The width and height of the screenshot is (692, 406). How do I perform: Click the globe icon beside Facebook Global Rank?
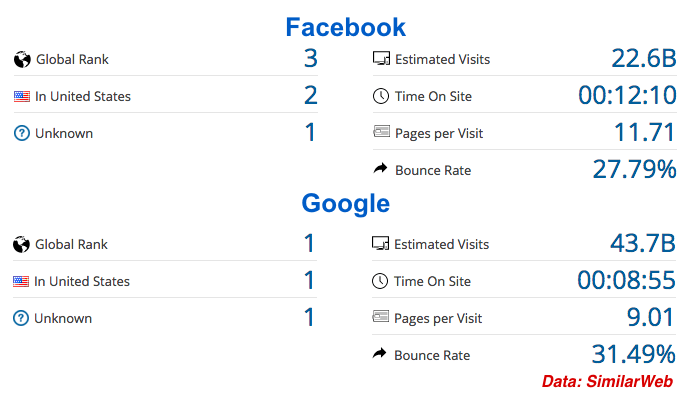point(22,59)
